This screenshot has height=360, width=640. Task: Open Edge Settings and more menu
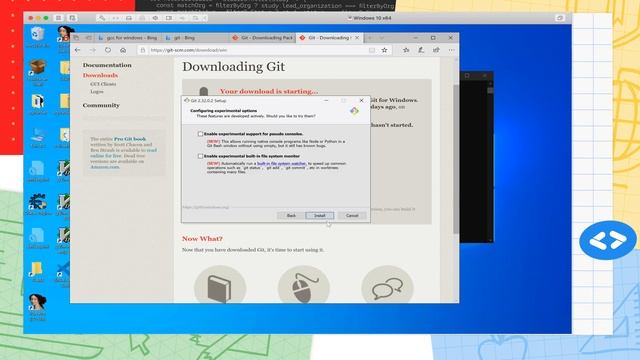[451, 50]
